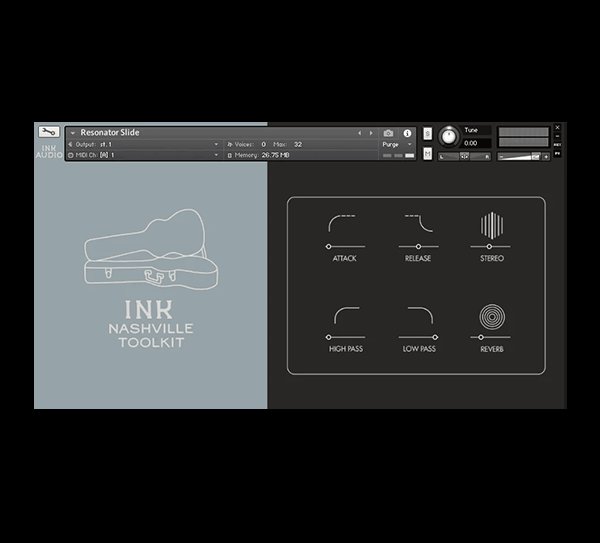Click the Low Pass slider handle
This screenshot has height=543, width=600.
436,337
